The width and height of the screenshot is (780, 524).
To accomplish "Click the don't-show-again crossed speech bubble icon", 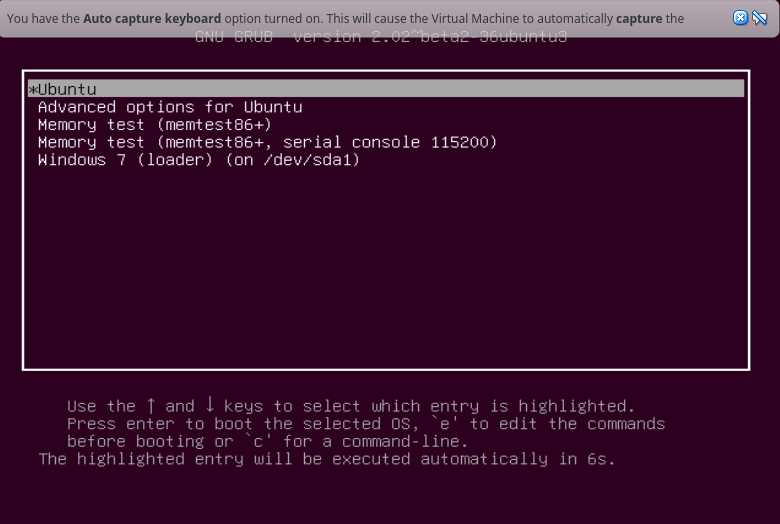I will 760,18.
